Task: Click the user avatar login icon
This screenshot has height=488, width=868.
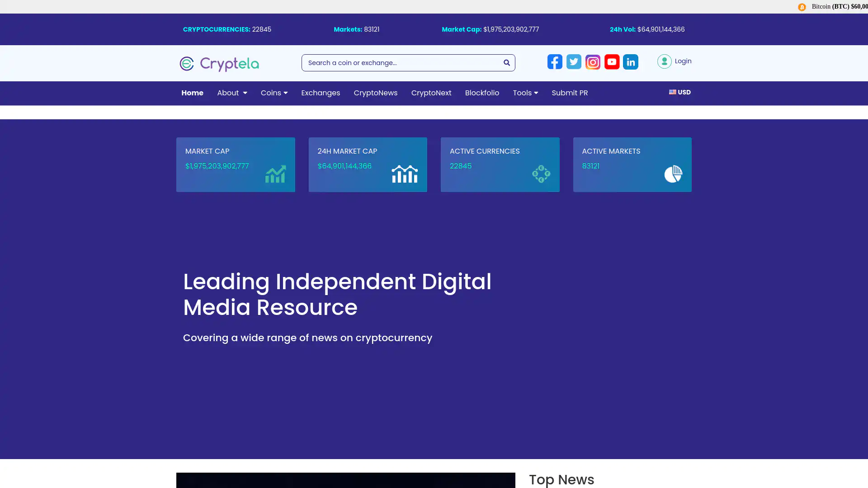Action: coord(664,61)
